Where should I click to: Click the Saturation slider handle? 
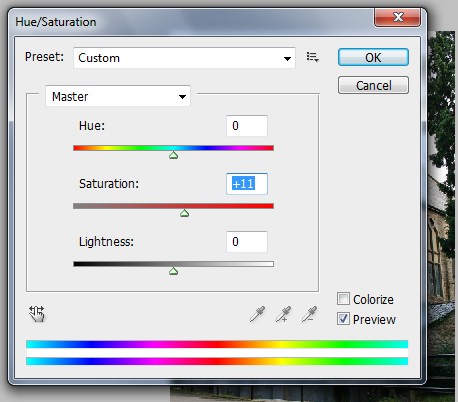click(184, 213)
